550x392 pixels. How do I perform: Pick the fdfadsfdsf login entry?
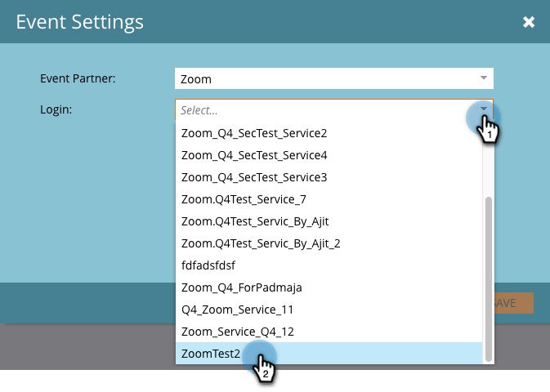(x=329, y=265)
